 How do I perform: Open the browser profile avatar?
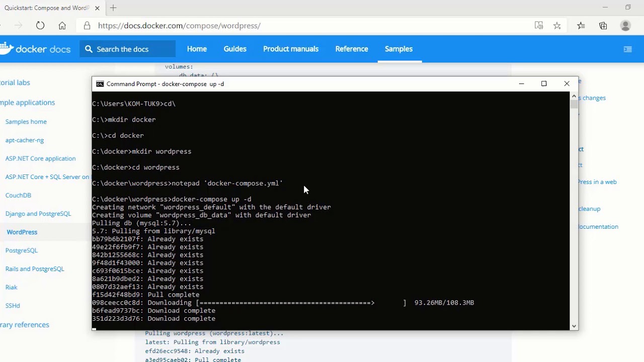pos(625,26)
